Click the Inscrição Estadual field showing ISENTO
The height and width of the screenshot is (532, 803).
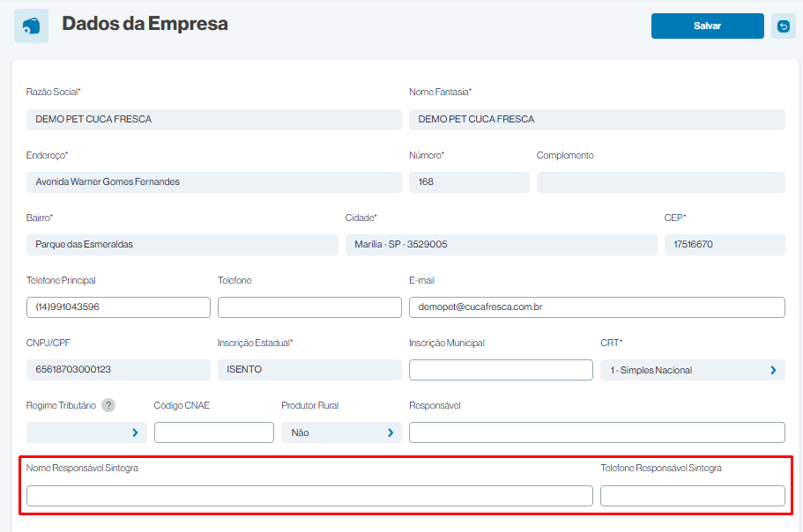309,370
